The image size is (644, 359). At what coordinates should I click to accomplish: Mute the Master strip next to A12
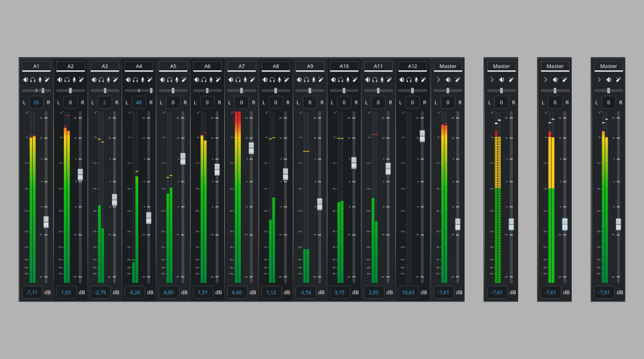(x=448, y=79)
